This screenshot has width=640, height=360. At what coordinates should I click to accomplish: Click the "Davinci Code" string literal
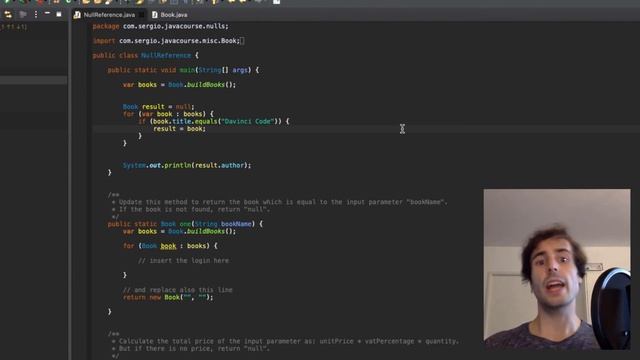[247, 122]
